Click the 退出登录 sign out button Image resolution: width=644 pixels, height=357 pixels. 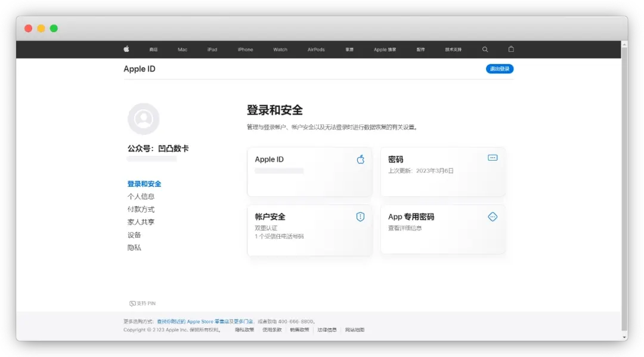pyautogui.click(x=500, y=69)
